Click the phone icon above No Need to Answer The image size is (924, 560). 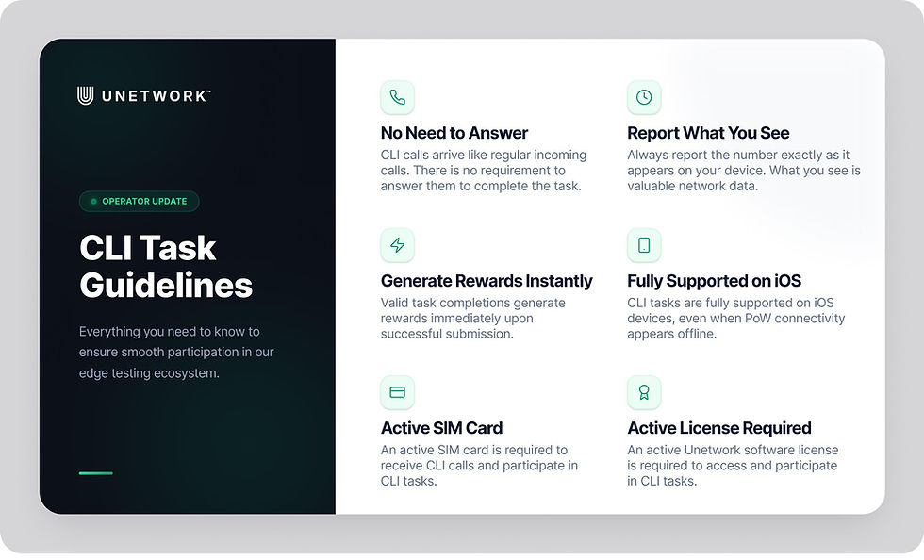pos(397,97)
